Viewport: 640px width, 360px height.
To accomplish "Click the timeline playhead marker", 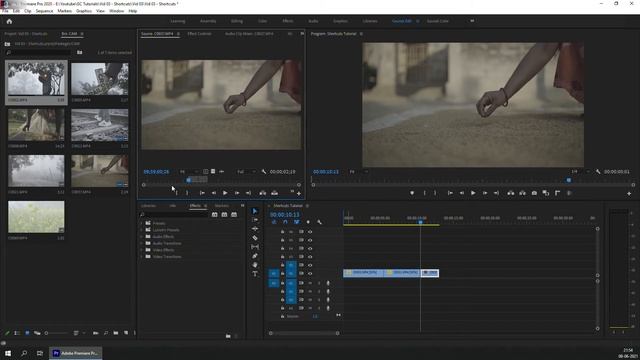I will coord(420,222).
